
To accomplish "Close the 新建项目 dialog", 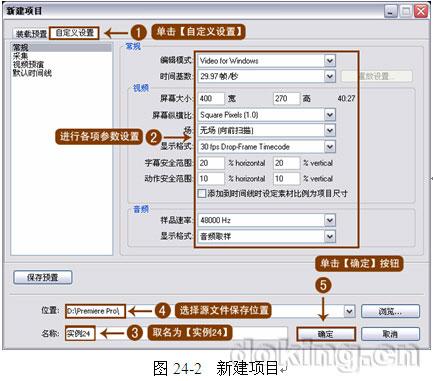I will (x=421, y=11).
